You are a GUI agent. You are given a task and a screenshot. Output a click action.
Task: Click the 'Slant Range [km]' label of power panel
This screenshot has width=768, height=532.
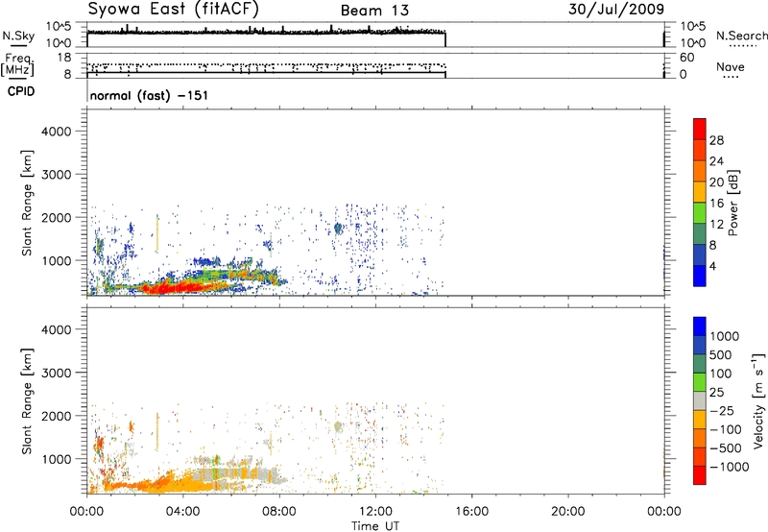27,203
